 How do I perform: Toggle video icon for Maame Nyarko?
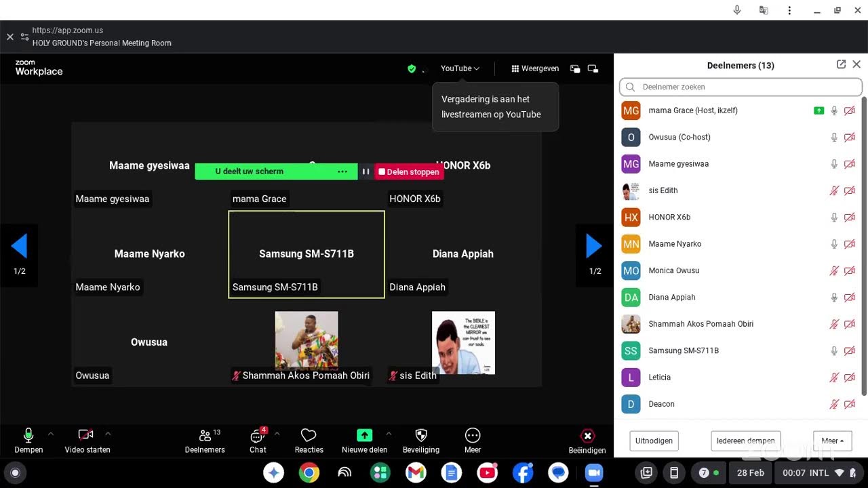click(x=849, y=244)
